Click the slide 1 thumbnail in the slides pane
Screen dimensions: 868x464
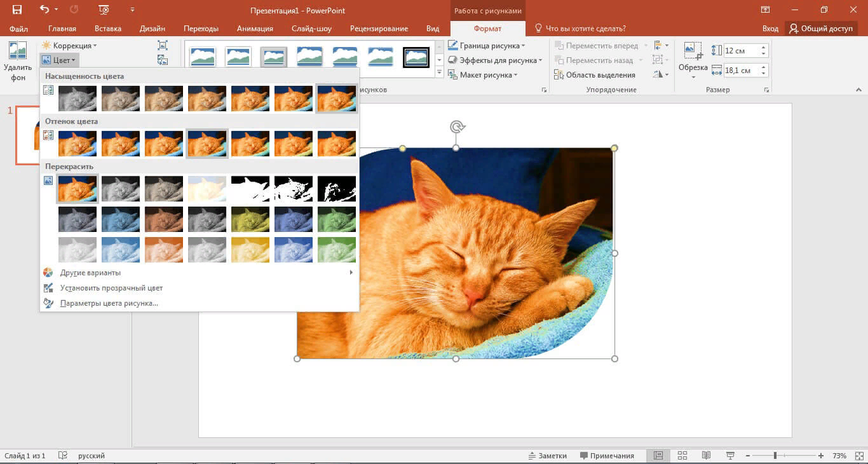point(27,135)
